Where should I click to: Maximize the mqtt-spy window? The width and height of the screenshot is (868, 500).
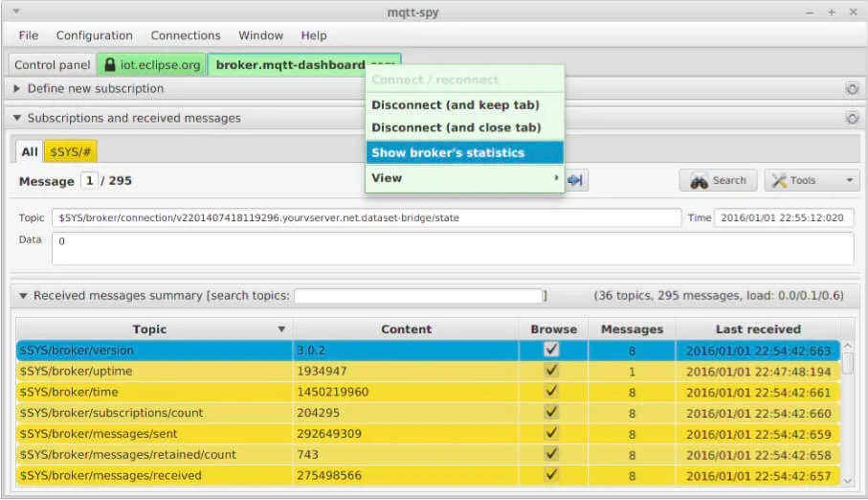click(831, 11)
